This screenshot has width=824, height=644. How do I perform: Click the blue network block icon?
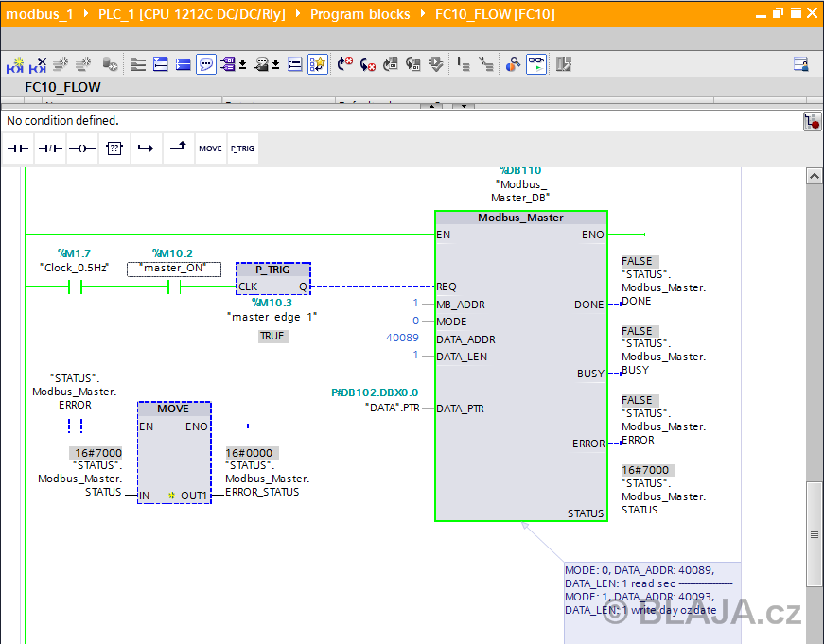pyautogui.click(x=183, y=64)
